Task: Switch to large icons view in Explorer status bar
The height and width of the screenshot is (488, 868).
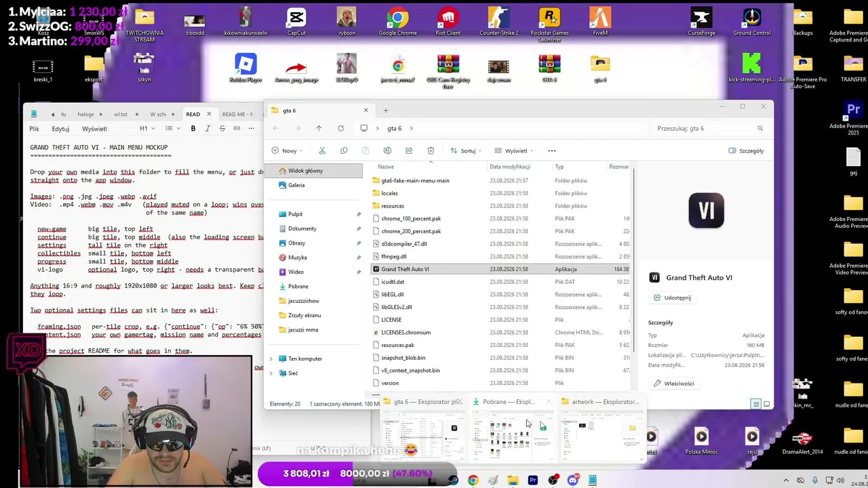Action: pyautogui.click(x=766, y=404)
